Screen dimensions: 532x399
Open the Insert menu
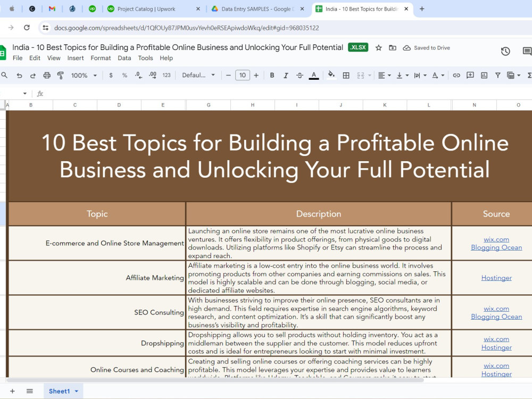(x=76, y=58)
